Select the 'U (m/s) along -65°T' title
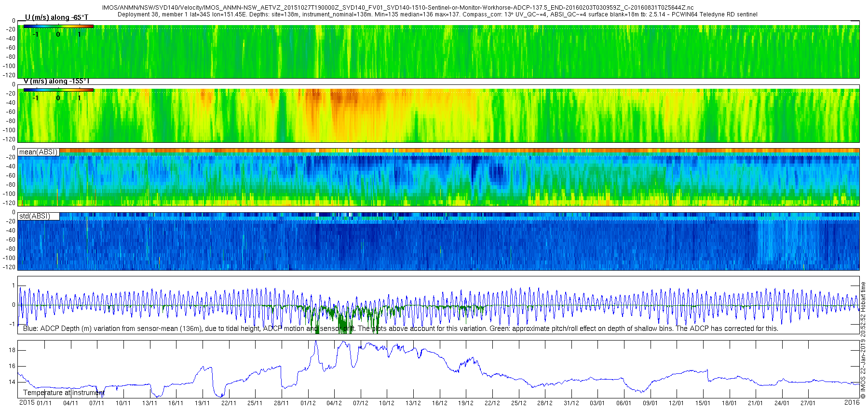The image size is (868, 410). pos(56,17)
